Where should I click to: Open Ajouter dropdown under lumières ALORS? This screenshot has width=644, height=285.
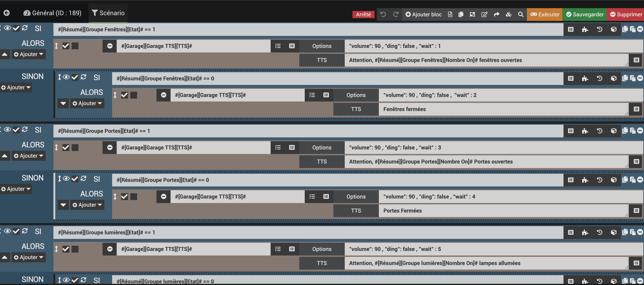(28, 258)
